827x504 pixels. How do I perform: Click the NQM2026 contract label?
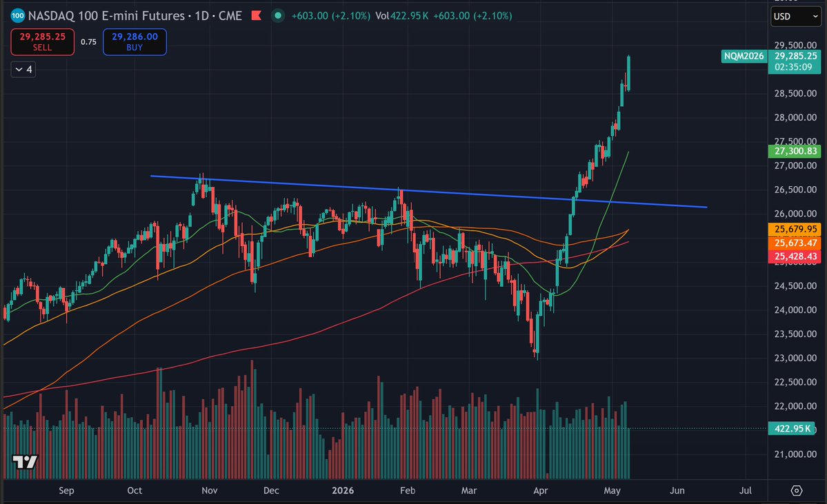pyautogui.click(x=744, y=56)
